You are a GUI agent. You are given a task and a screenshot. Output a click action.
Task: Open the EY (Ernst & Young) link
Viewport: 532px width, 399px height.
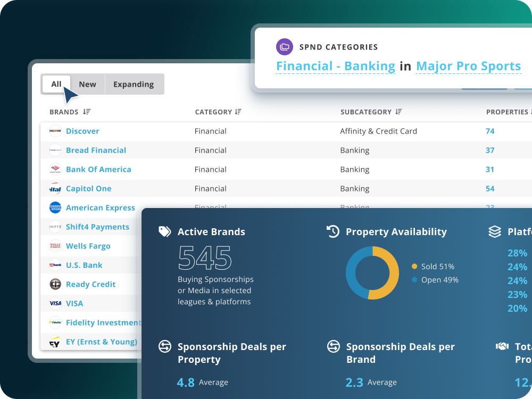coord(102,342)
